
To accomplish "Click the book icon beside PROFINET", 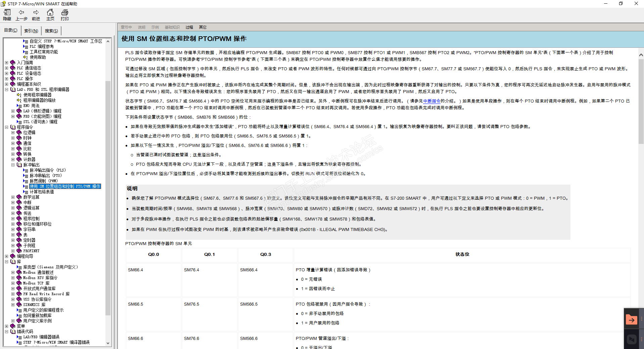I will [x=19, y=251].
